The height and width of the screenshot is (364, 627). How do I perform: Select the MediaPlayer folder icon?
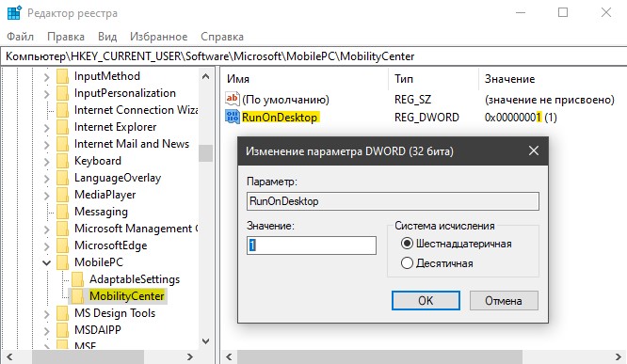coord(62,195)
